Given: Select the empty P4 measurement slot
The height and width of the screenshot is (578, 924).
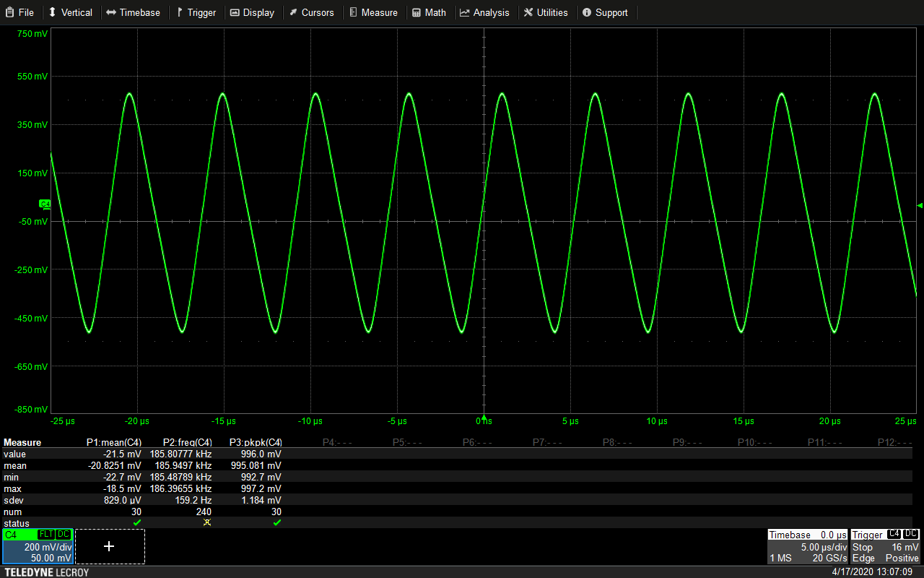Looking at the screenshot, I should coord(337,442).
